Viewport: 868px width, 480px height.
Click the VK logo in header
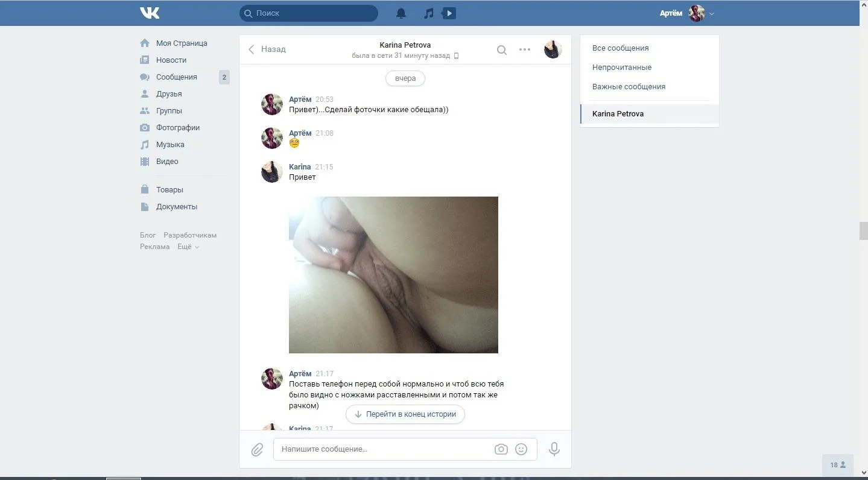pos(150,13)
